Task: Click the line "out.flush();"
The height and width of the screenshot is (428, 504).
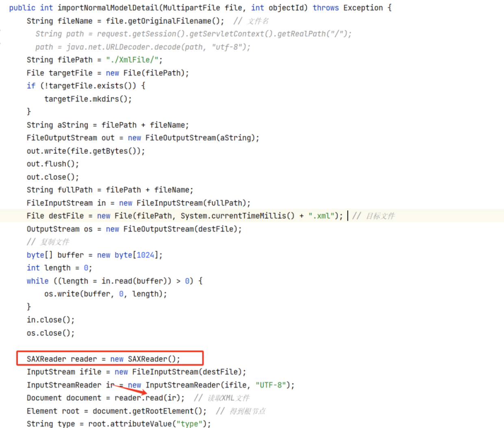Action: (x=53, y=164)
